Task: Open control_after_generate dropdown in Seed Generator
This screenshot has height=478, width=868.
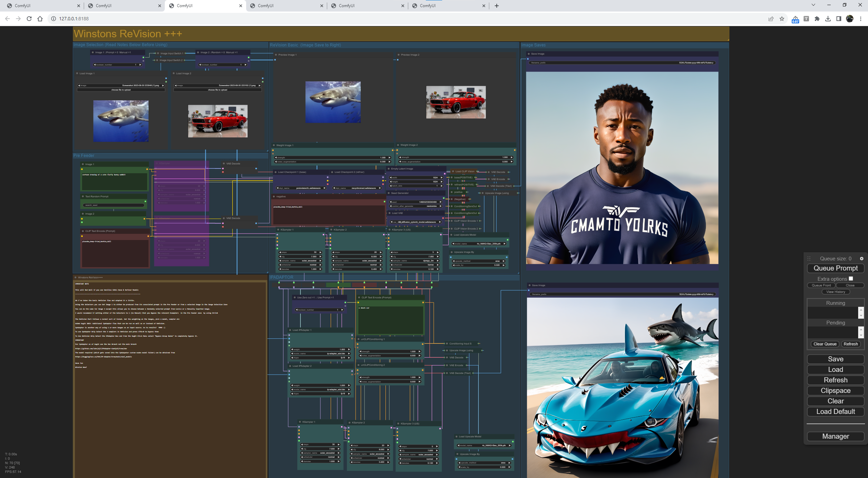Action: (x=416, y=206)
